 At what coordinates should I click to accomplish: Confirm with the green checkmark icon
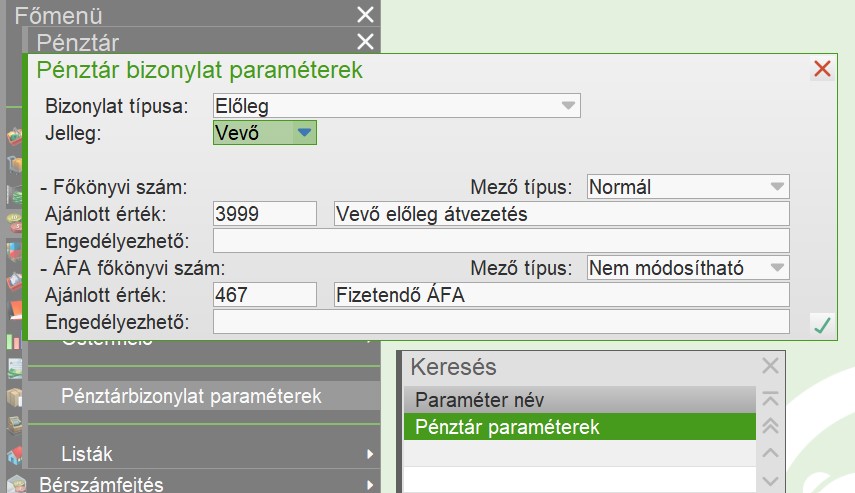[822, 325]
